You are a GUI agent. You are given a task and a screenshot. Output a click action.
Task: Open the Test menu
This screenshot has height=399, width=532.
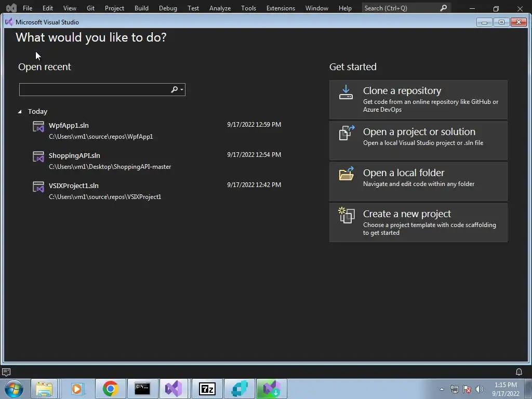pyautogui.click(x=193, y=8)
